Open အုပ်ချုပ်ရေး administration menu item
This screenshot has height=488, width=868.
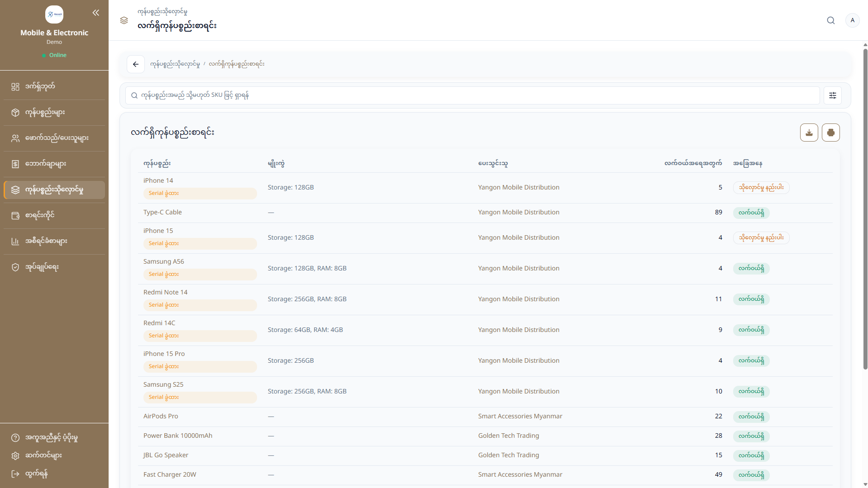tap(54, 267)
